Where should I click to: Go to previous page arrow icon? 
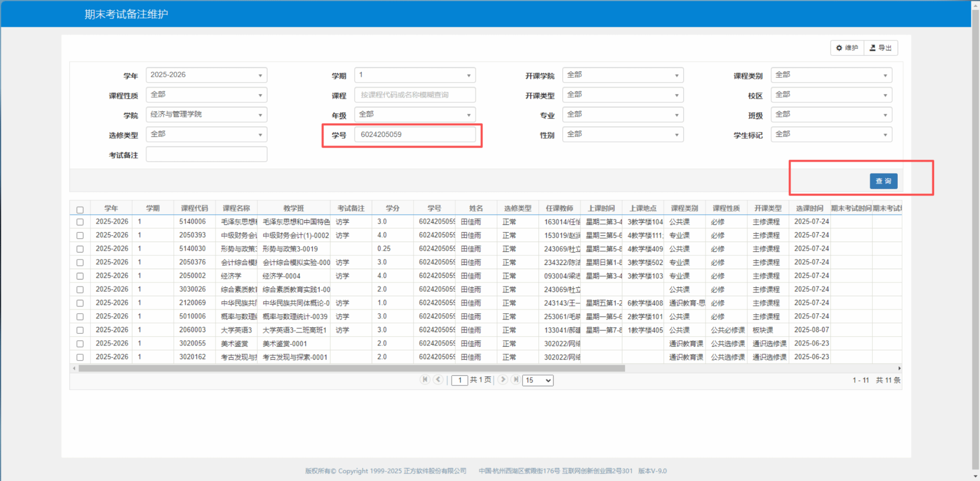438,380
